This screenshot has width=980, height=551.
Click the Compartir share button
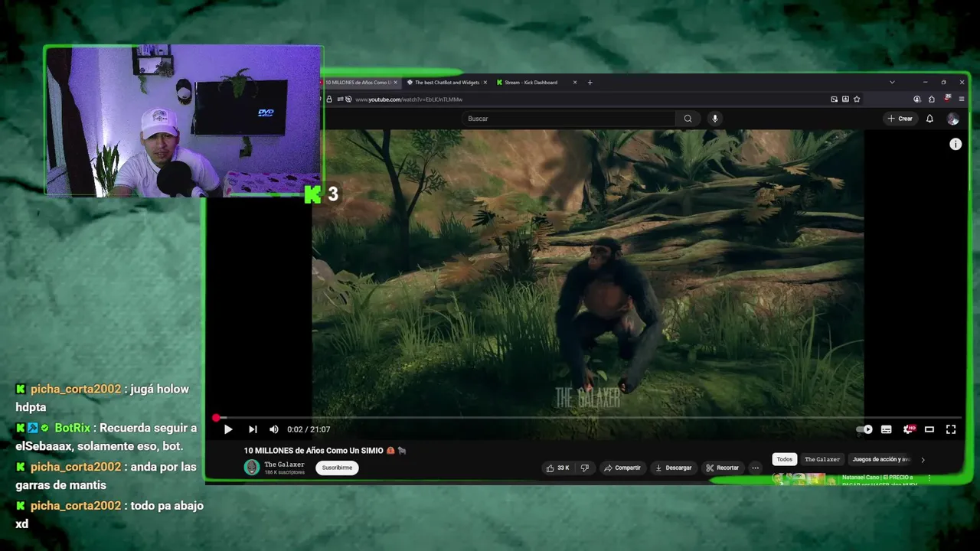622,468
